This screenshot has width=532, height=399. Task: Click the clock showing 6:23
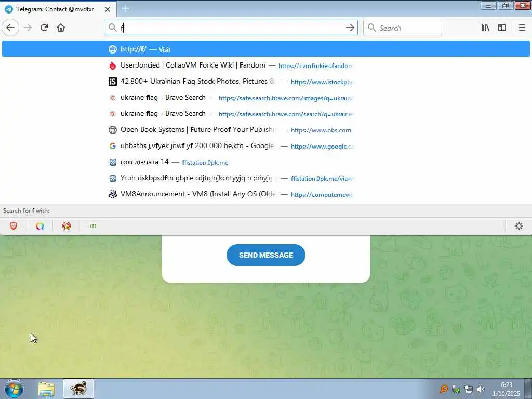tap(506, 385)
